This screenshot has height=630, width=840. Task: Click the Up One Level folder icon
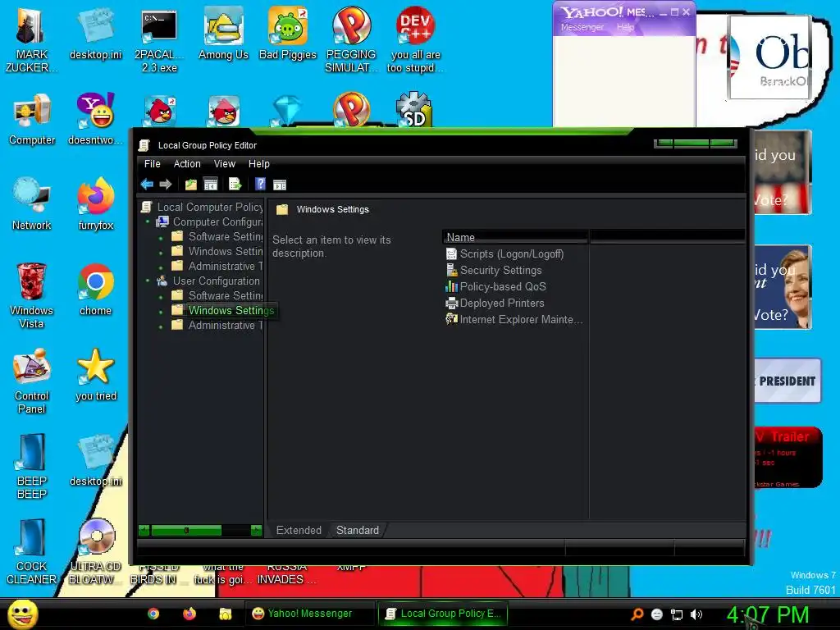click(190, 185)
